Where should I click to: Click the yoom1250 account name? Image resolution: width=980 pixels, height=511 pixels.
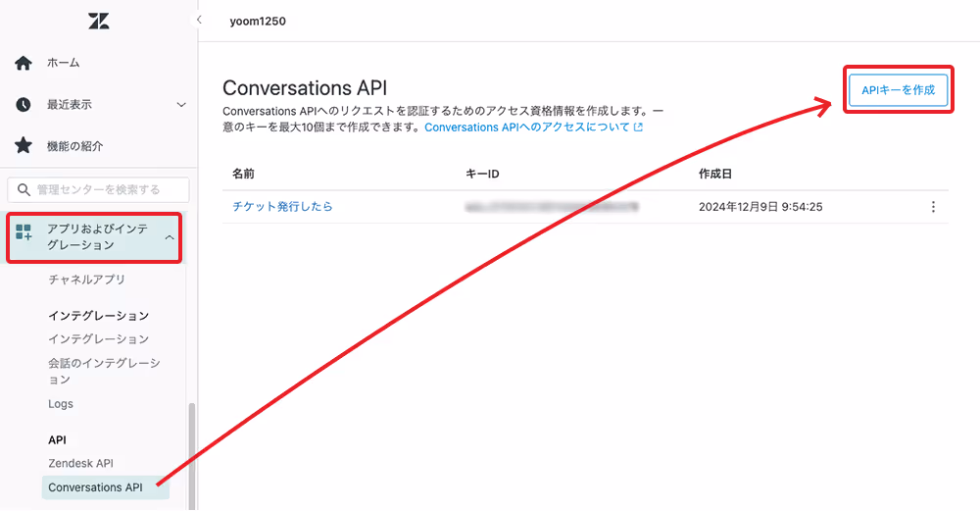point(258,22)
